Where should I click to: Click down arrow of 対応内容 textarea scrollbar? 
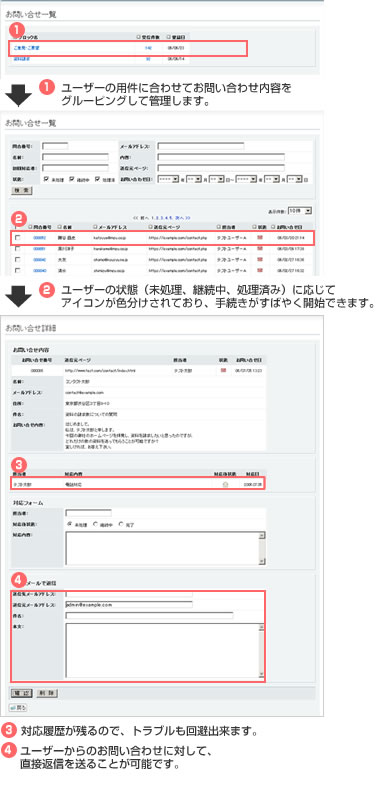[262, 561]
